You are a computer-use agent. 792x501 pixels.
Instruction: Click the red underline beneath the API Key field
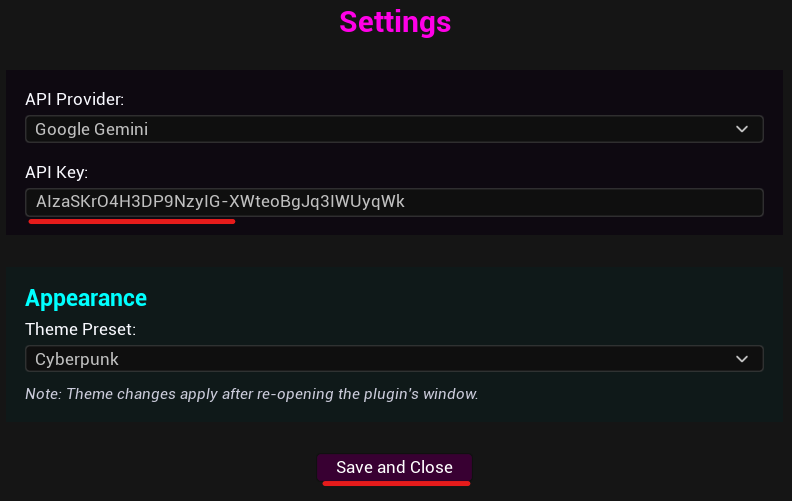131,222
